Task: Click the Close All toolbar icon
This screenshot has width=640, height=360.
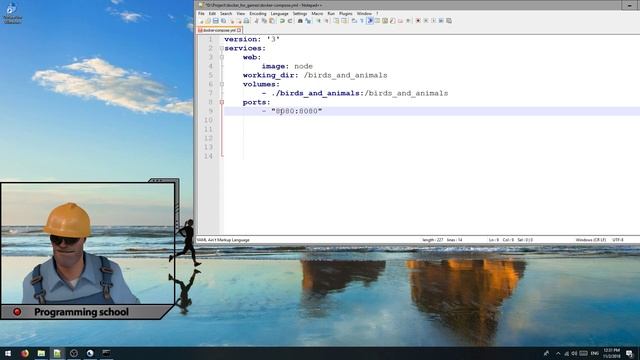Action: (240, 21)
